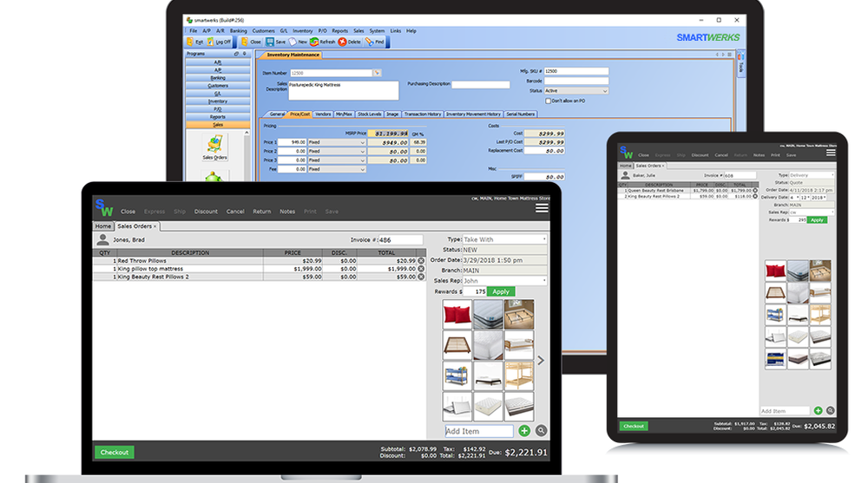This screenshot has height=483, width=868.
Task: Click Discount in laptop top bar
Action: (x=206, y=212)
